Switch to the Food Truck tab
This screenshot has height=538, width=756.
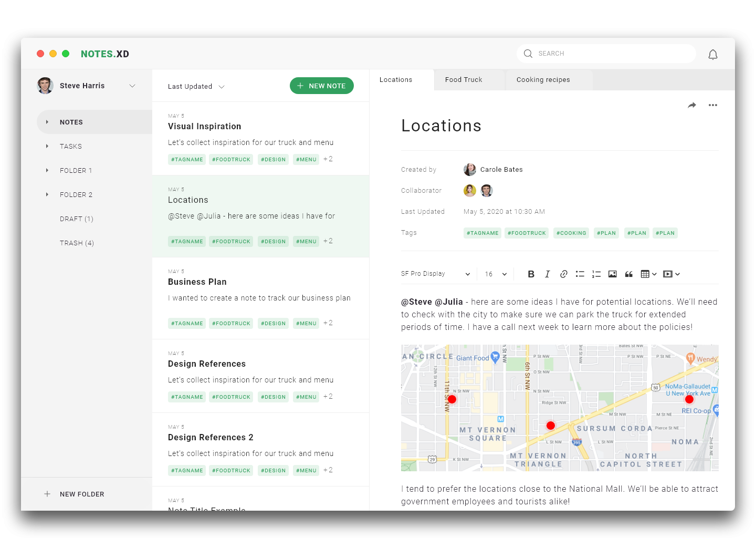(469, 80)
